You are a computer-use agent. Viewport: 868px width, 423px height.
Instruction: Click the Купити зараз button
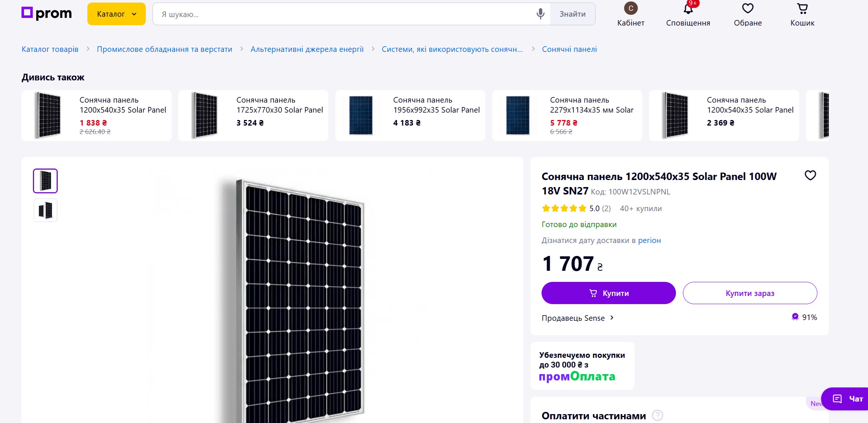tap(750, 293)
